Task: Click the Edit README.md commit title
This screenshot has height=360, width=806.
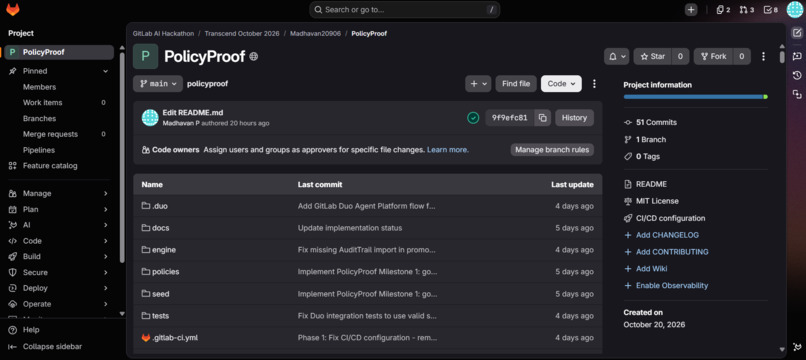Action: point(193,113)
